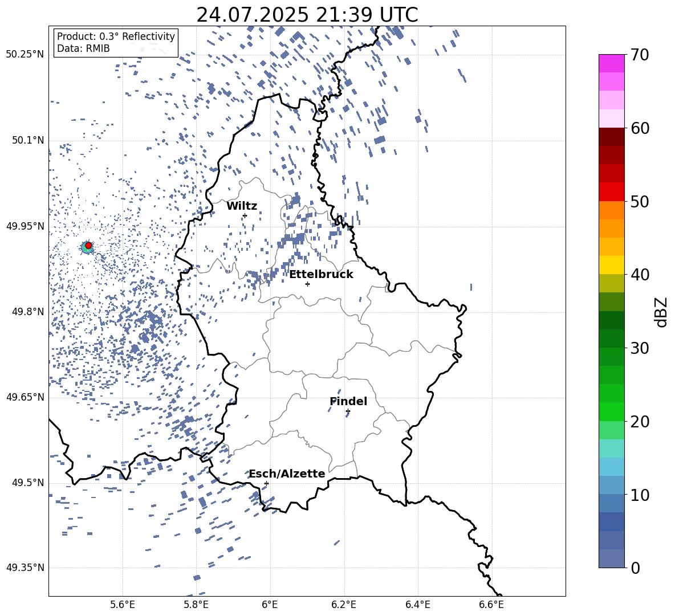Click the 10 colorbar tick label
Image resolution: width=675 pixels, height=616 pixels.
tap(640, 495)
